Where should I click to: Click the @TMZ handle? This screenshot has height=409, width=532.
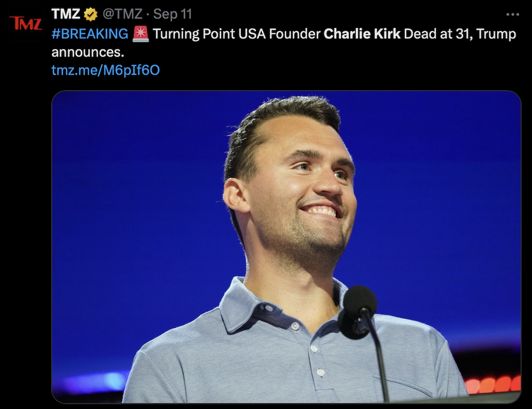(x=123, y=14)
